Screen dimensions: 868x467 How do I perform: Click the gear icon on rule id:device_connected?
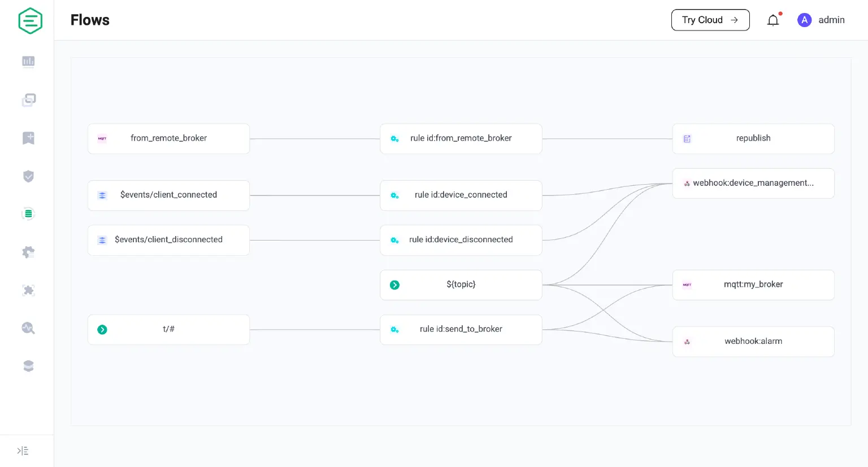pos(394,195)
